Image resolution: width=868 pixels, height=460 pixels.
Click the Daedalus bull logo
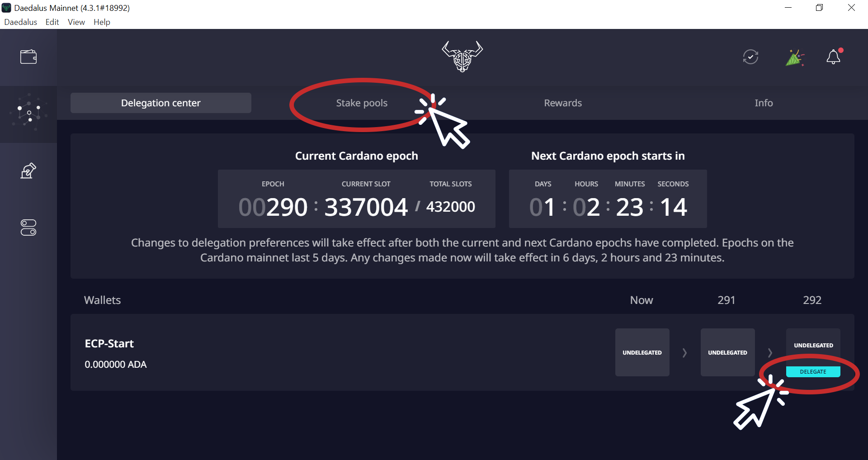(462, 57)
